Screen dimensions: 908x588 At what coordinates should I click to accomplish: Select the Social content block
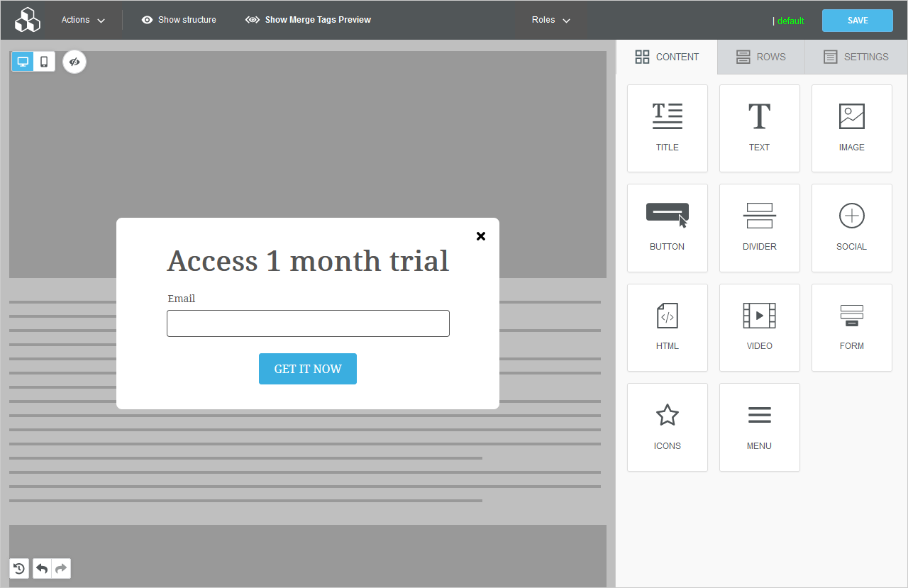click(851, 228)
